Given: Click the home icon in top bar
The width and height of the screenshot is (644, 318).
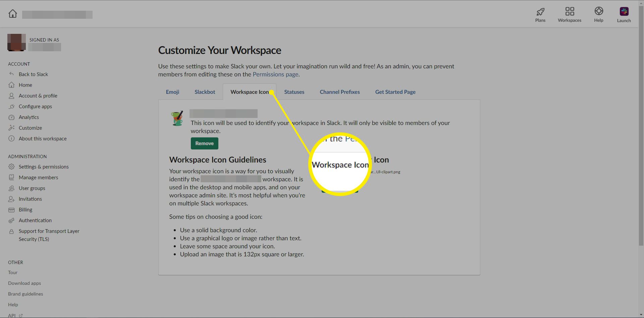Looking at the screenshot, I should [13, 14].
